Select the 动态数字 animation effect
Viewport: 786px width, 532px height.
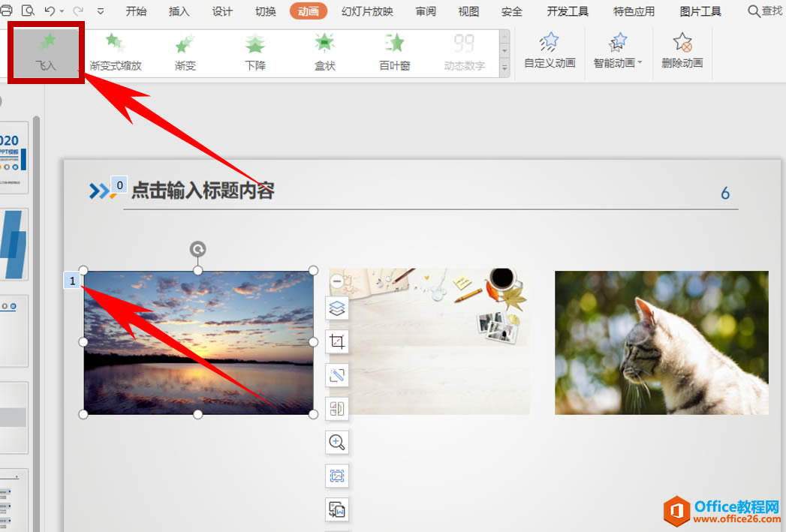coord(464,53)
